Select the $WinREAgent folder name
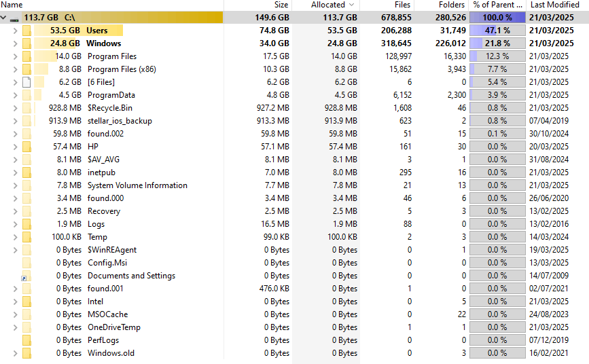The image size is (589, 364). coord(112,250)
